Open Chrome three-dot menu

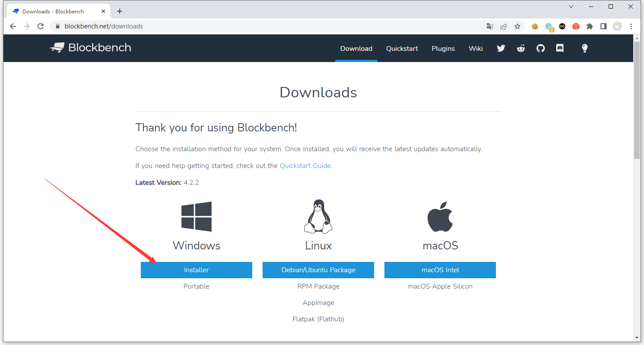coord(631,26)
